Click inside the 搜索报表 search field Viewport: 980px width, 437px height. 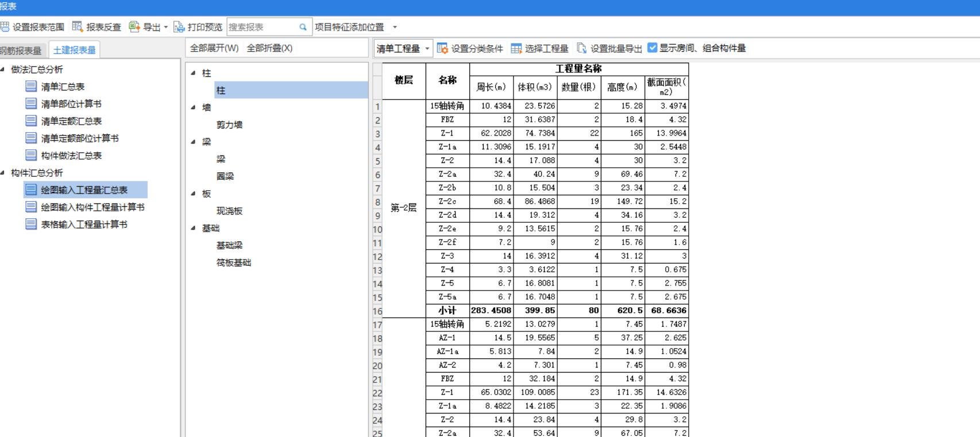coord(262,27)
